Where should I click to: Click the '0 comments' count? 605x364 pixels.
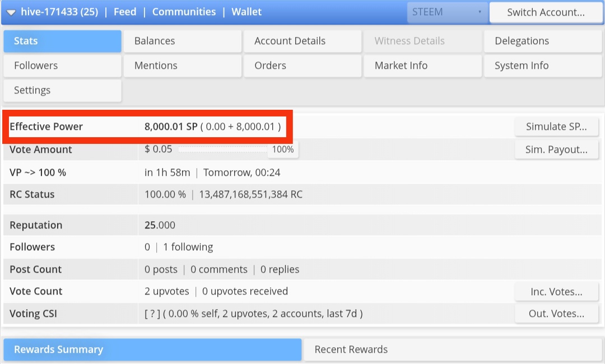(x=219, y=269)
